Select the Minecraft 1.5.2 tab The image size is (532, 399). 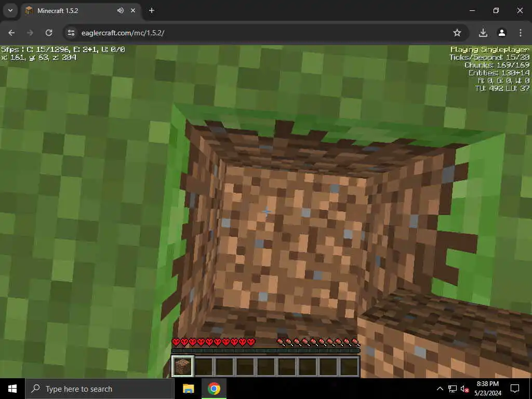tap(82, 10)
